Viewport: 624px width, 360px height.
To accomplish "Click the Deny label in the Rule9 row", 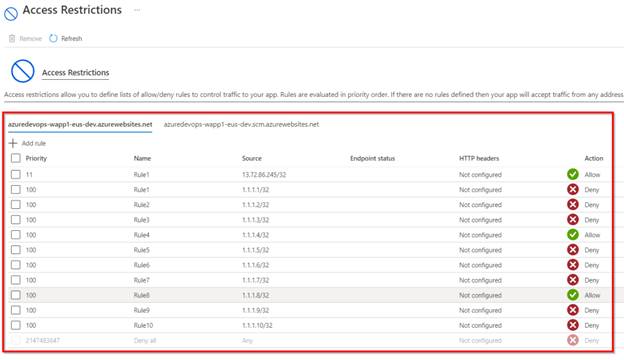I will pyautogui.click(x=592, y=310).
